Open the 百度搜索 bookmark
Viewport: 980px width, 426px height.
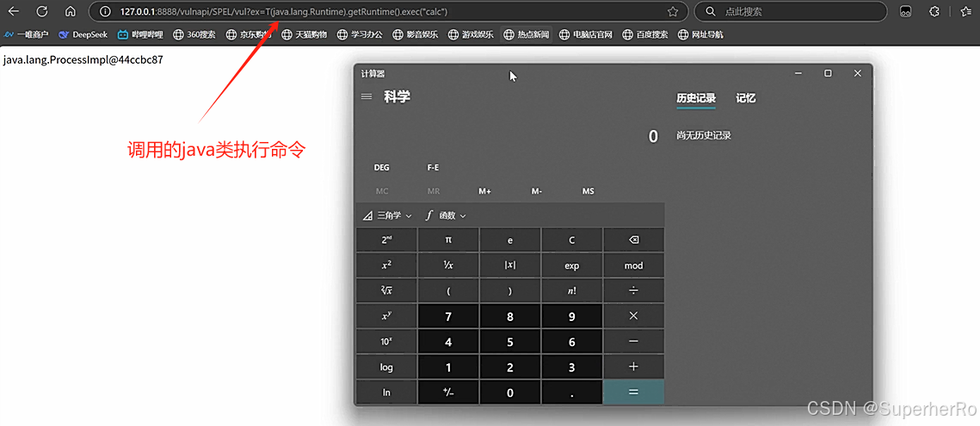(645, 34)
